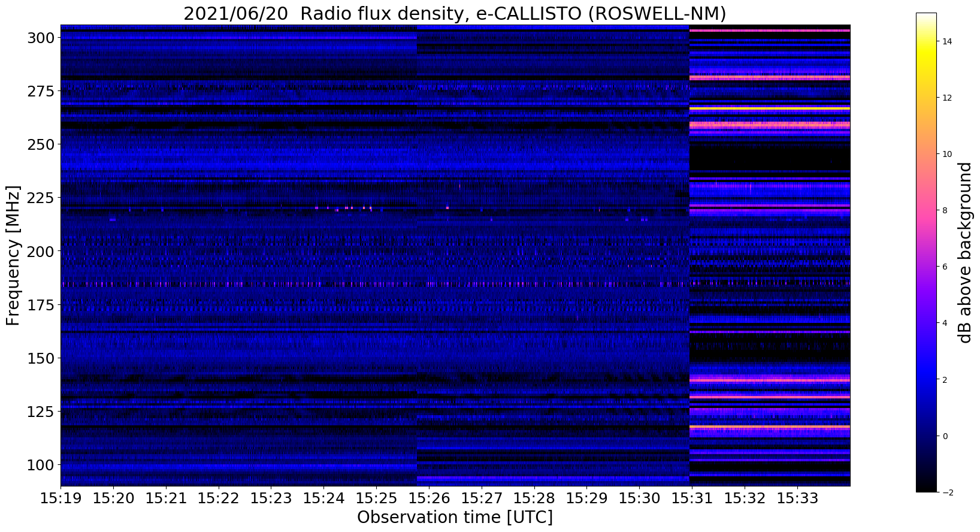Select the "Frequency [MHz]" y-axis label
This screenshot has height=532, width=980.
point(13,256)
